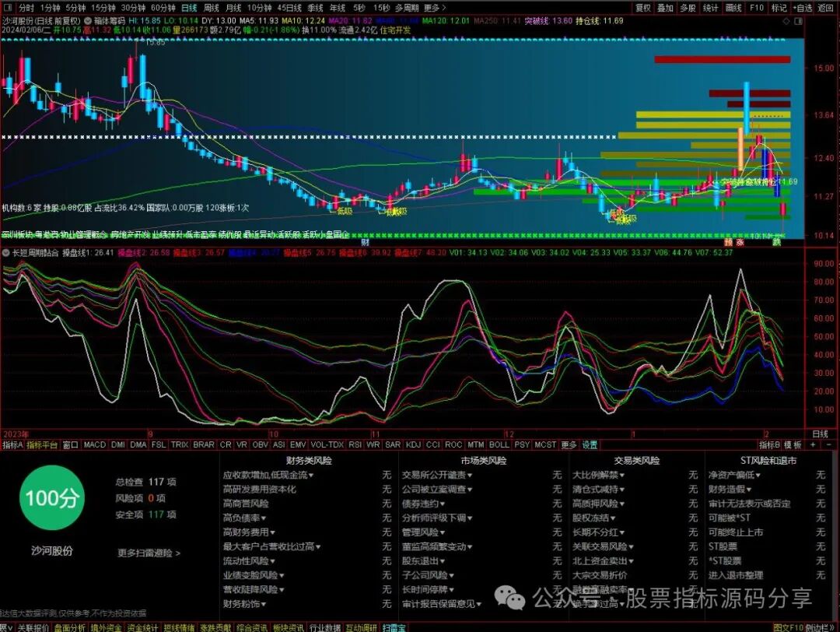Open the 指标平台 indicator platform
The width and height of the screenshot is (840, 632).
[x=42, y=445]
